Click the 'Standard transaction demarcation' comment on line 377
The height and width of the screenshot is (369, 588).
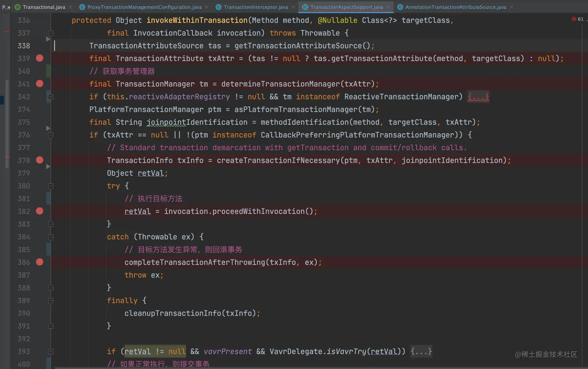(287, 148)
